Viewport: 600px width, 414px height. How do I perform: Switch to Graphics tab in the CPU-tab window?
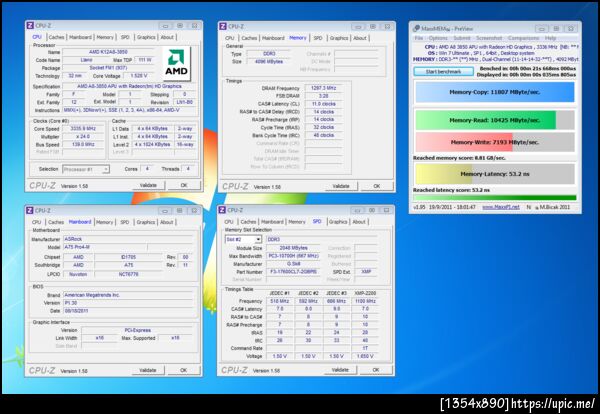point(146,37)
